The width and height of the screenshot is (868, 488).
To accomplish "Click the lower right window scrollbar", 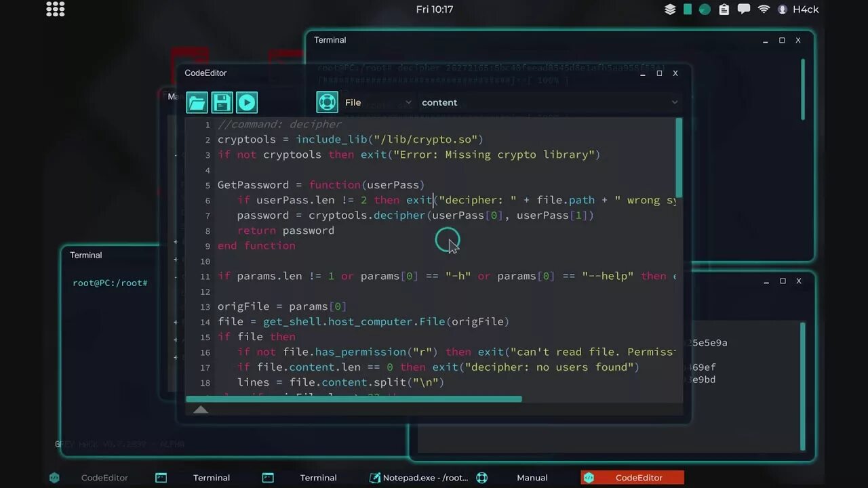I will [x=804, y=385].
